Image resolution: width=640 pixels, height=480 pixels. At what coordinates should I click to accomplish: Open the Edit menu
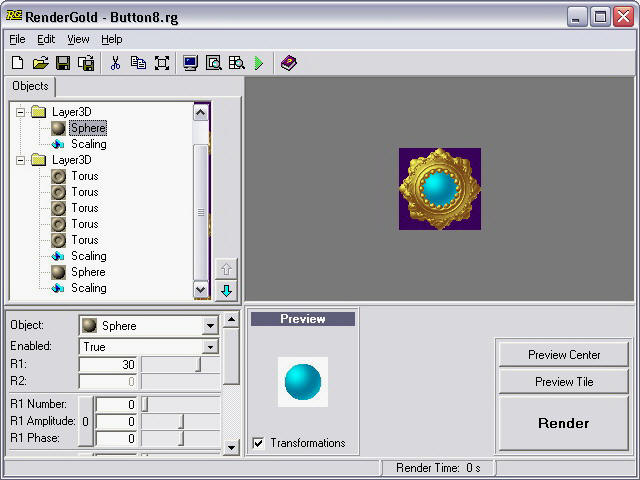tap(46, 39)
